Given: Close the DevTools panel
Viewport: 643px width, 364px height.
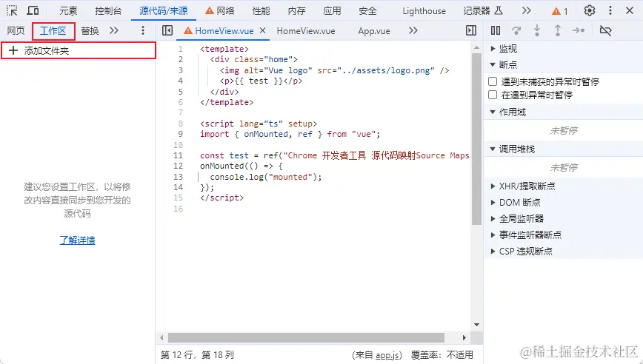Looking at the screenshot, I should (630, 10).
